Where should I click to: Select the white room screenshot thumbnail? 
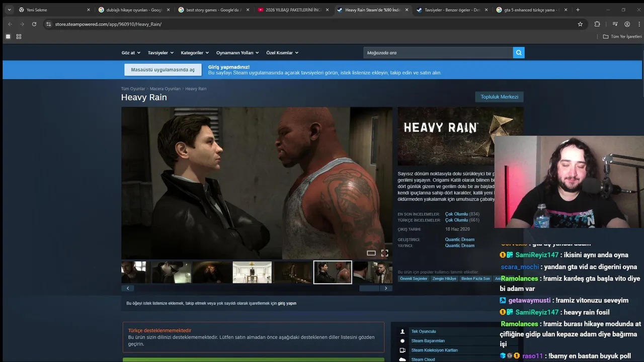[x=252, y=272]
